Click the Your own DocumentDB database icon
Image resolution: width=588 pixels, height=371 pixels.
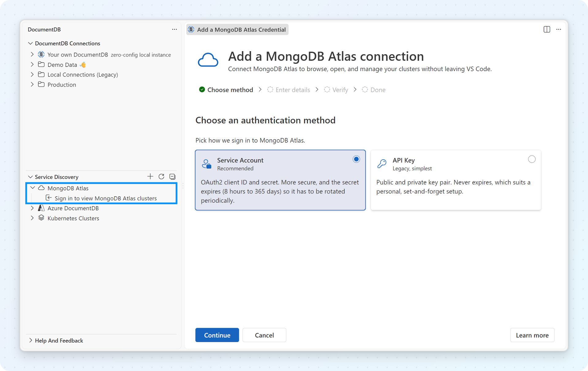point(41,54)
